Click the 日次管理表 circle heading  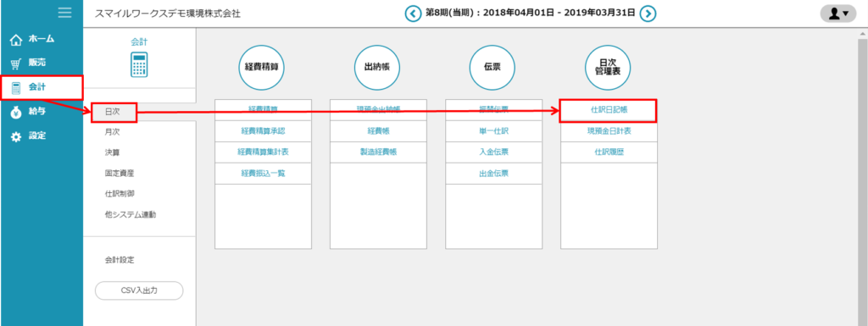[609, 67]
